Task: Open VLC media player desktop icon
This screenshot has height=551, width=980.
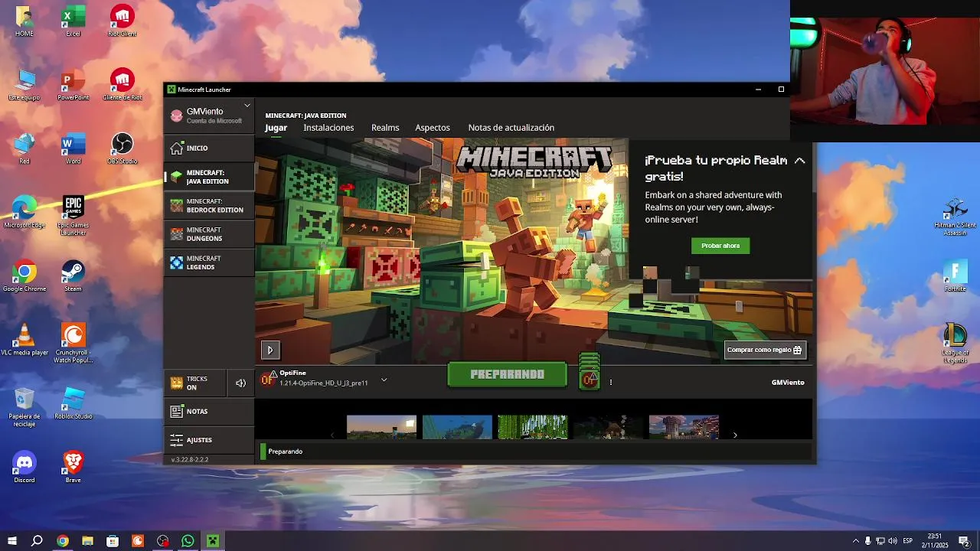Action: 24,340
